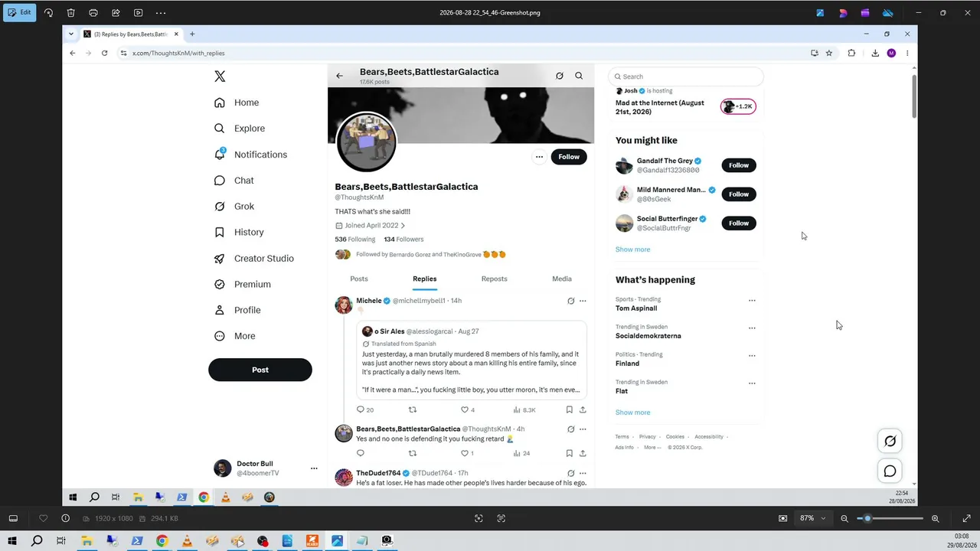
Task: Rotate the image in Photos toolbar
Action: click(48, 12)
